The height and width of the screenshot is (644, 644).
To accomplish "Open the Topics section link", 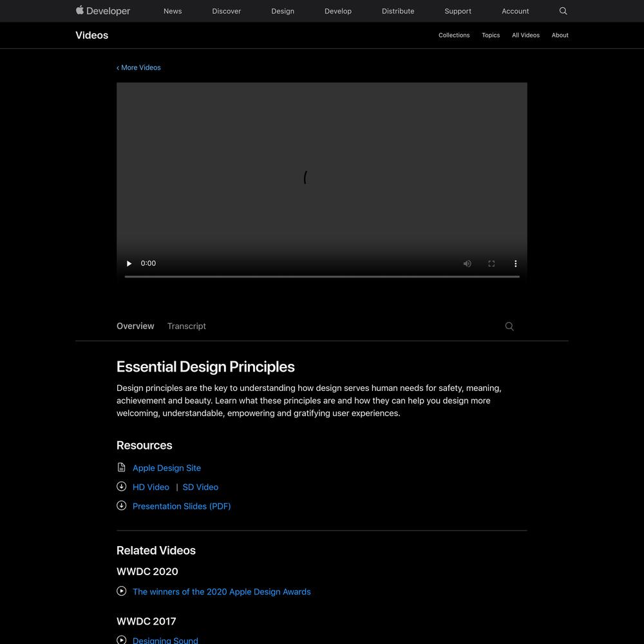I will 491,35.
